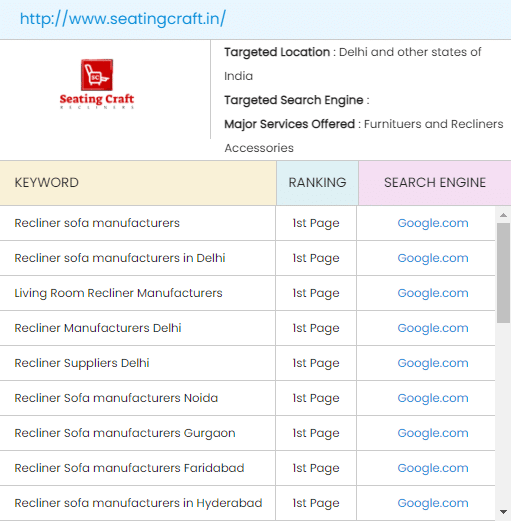This screenshot has width=511, height=529.
Task: Click '1st Page' ranking for Noida keyword
Action: [x=316, y=398]
